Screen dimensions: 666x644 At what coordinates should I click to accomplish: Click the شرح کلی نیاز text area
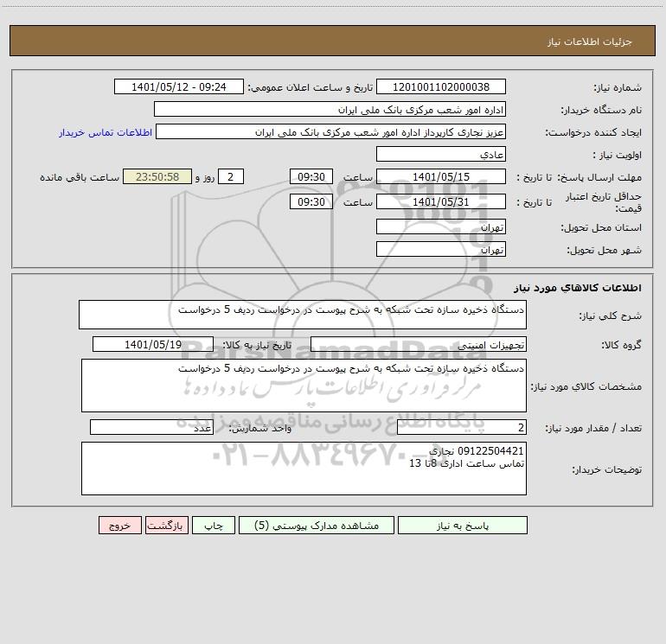coord(303,315)
